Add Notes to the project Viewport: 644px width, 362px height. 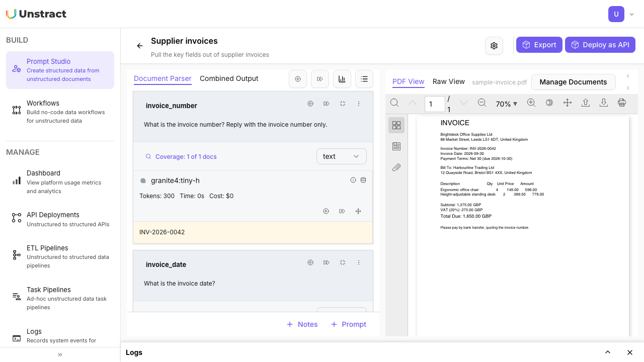(302, 324)
